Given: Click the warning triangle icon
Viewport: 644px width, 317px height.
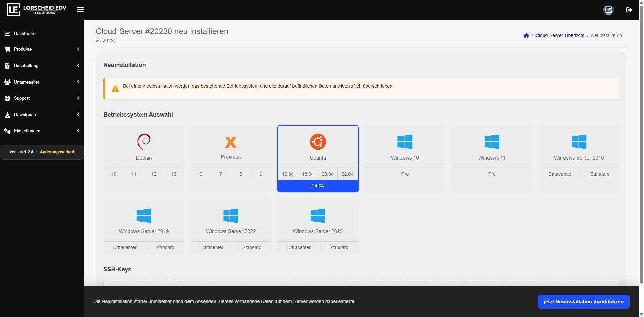Looking at the screenshot, I should point(115,89).
